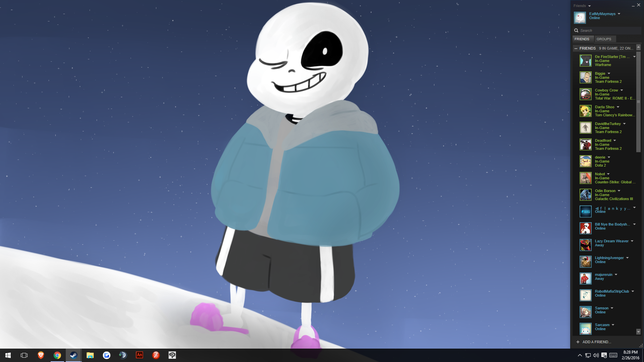644x362 pixels.
Task: Open LightningAvenger options dropdown
Action: tap(627, 258)
